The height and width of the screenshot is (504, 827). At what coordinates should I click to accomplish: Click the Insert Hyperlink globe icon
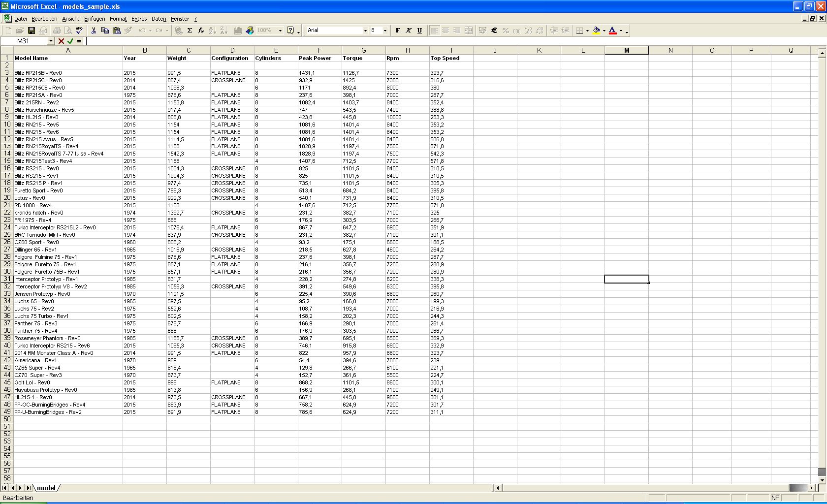[178, 31]
